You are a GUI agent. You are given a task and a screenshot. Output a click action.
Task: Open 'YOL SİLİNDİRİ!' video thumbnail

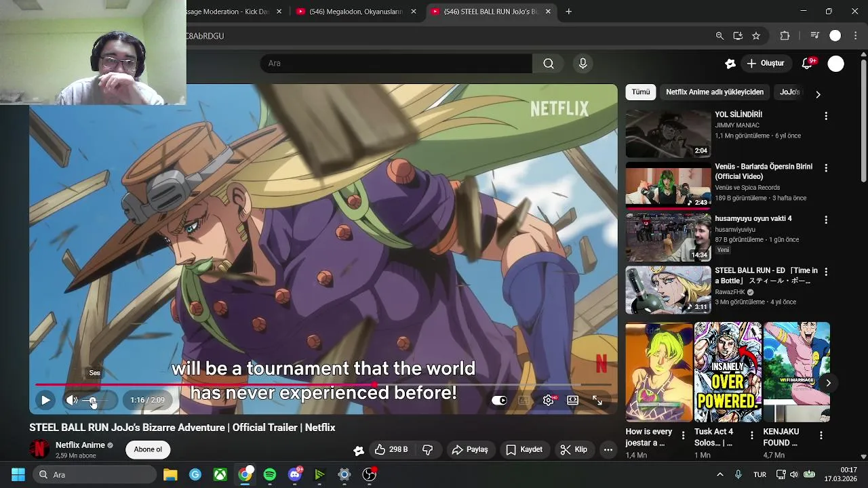point(668,134)
